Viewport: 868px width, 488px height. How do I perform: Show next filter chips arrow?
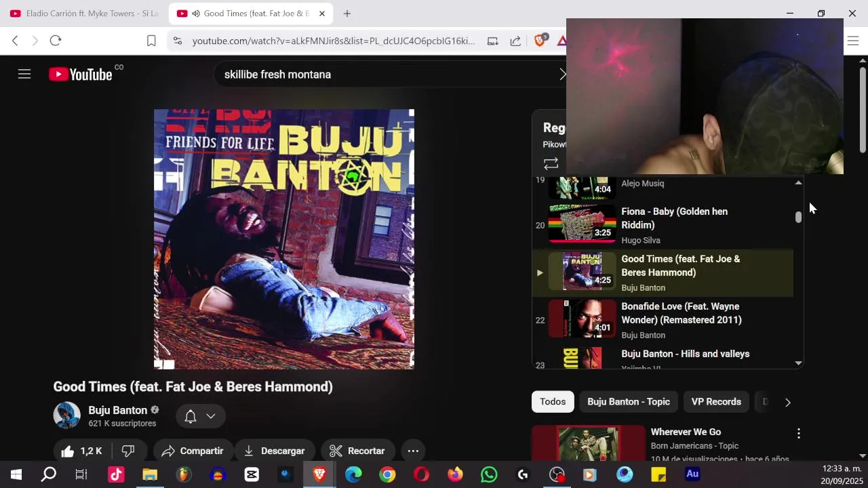pyautogui.click(x=787, y=402)
